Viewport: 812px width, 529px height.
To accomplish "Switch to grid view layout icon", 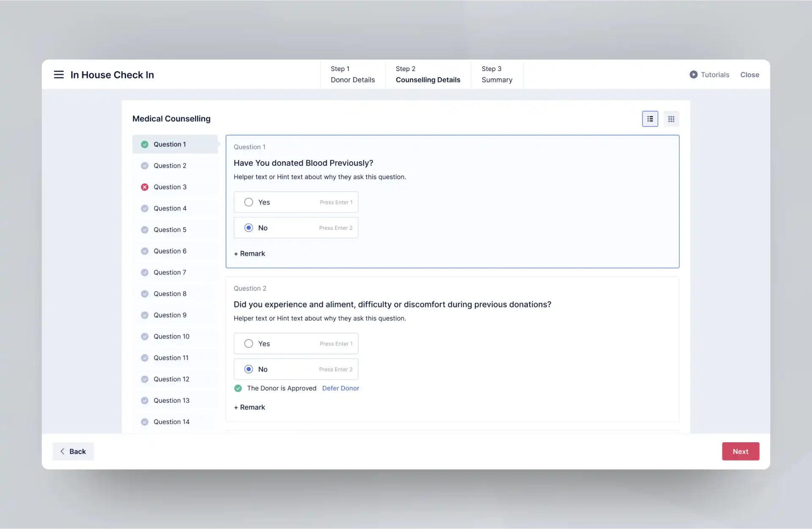I will point(671,118).
